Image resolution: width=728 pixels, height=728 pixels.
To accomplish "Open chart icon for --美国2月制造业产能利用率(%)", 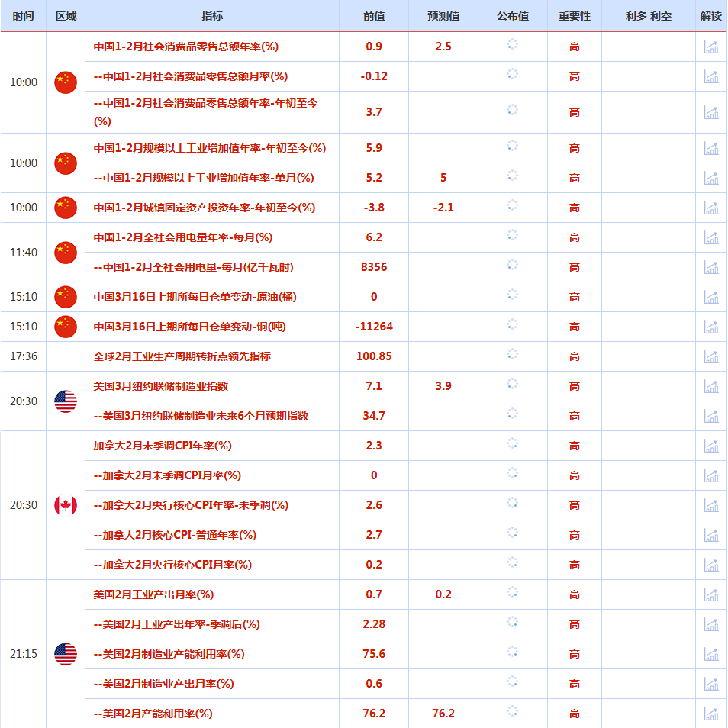I will [710, 654].
